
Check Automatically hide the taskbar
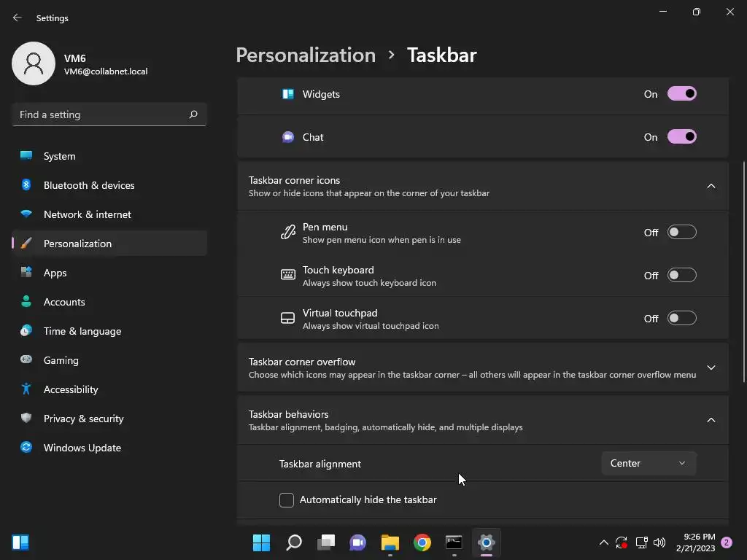(286, 500)
